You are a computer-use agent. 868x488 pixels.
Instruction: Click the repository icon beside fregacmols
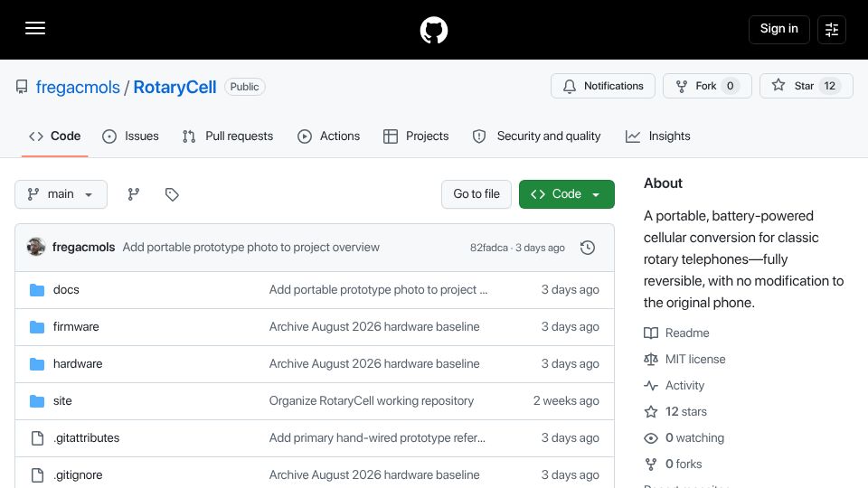[22, 87]
